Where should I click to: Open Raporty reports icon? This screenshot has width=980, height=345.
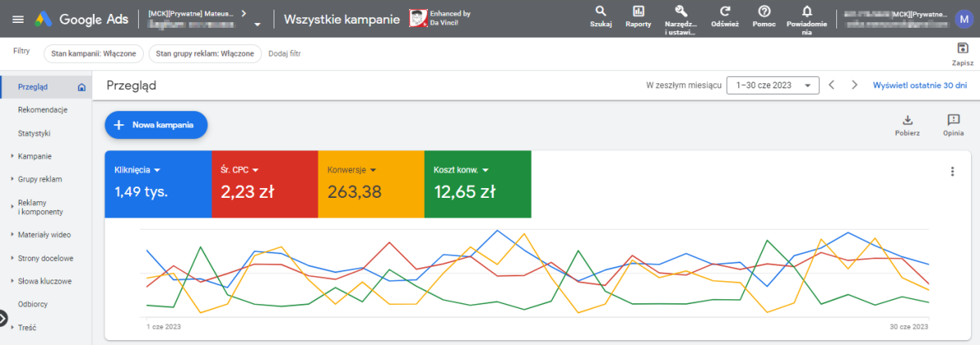point(638,11)
